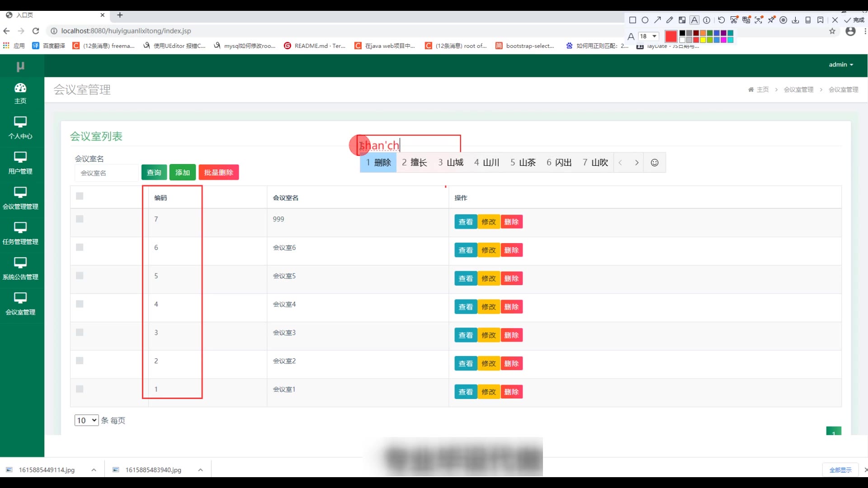Click the pin screenshot icon
The width and height of the screenshot is (868, 488).
point(771,20)
